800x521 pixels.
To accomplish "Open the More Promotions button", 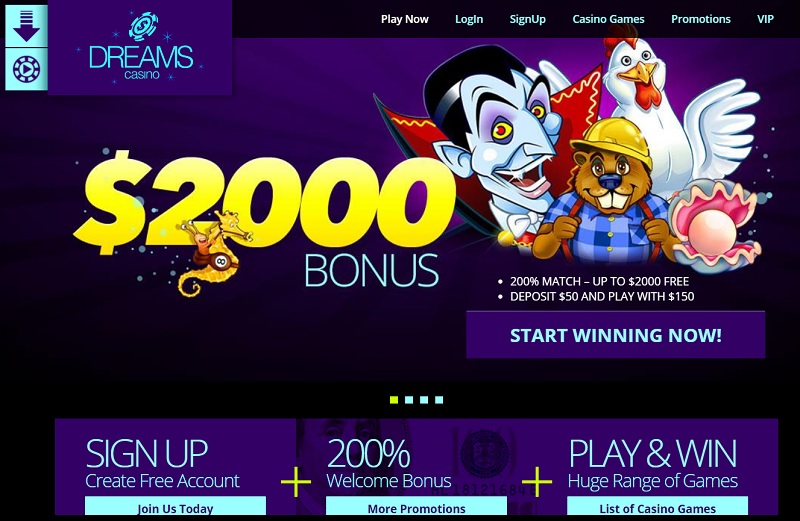I will pyautogui.click(x=416, y=507).
